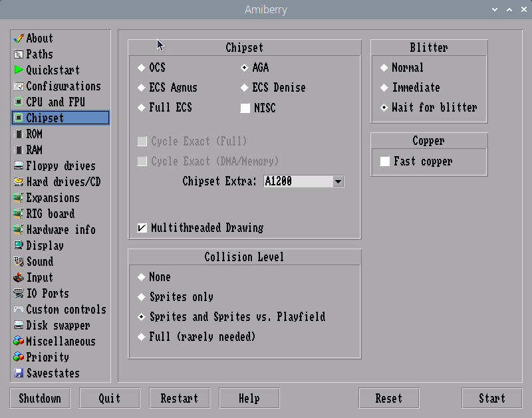This screenshot has height=418, width=532.
Task: Open Help with the Help button
Action: coord(249,398)
